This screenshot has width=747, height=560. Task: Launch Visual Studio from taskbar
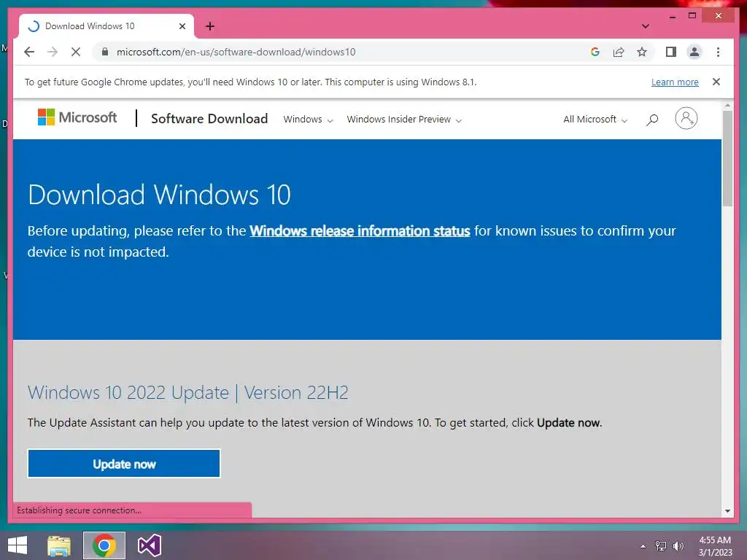pos(149,545)
